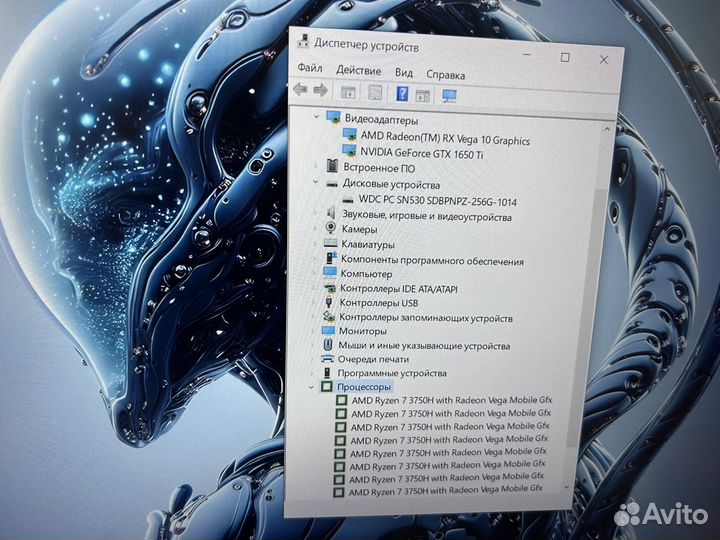This screenshot has width=720, height=540.
Task: Click drive icon beside WDC PC SN530
Action: 349,200
